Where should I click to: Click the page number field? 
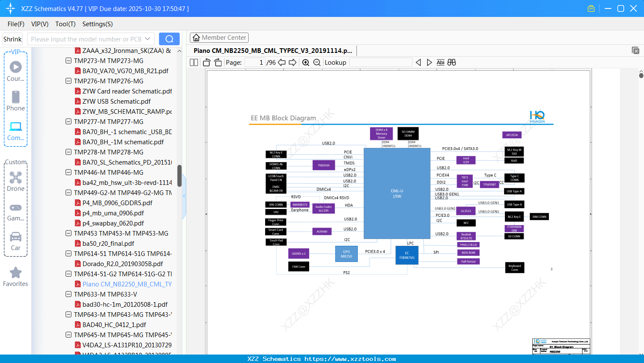(255, 63)
